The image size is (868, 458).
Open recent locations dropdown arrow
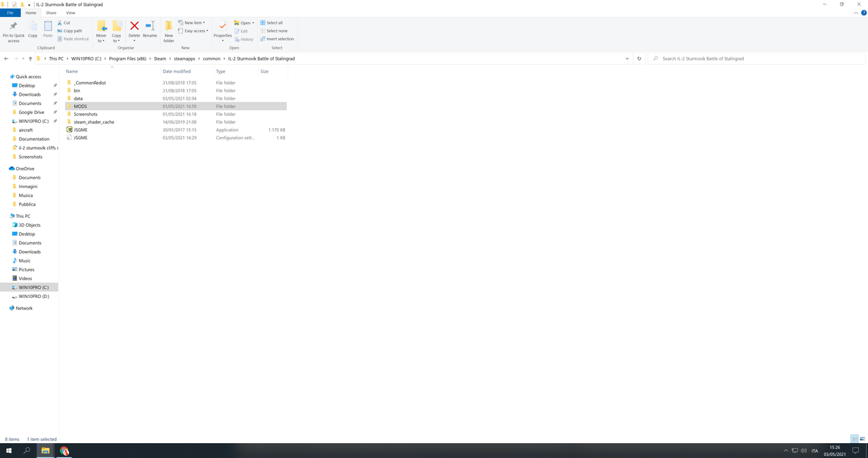22,58
